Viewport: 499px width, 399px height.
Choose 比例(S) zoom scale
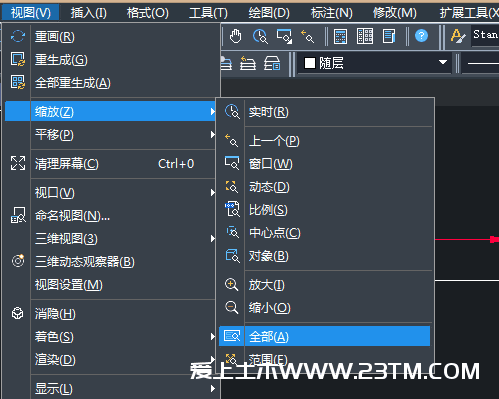coord(268,210)
